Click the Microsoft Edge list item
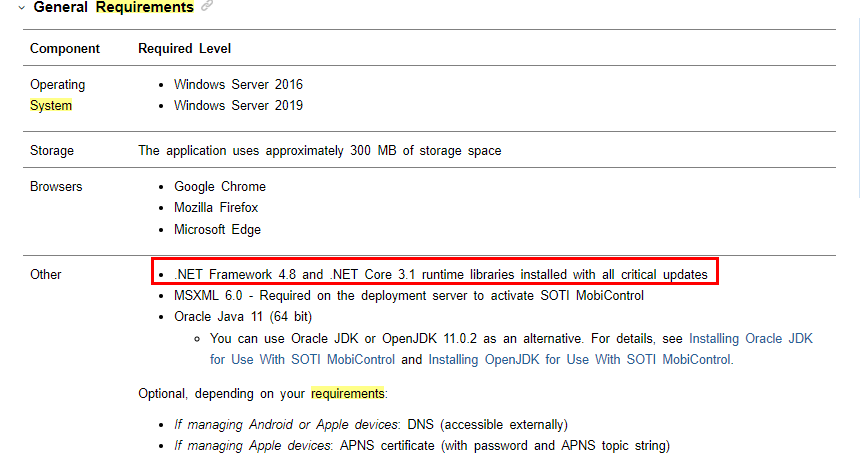Screen dimensions: 861x466 pos(217,229)
